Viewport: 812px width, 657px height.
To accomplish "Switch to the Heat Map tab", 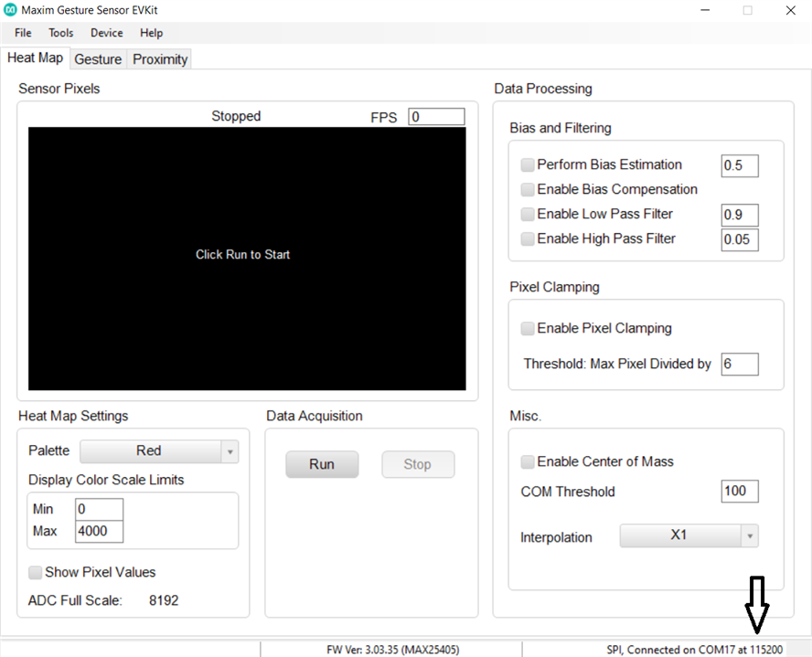I will [36, 58].
